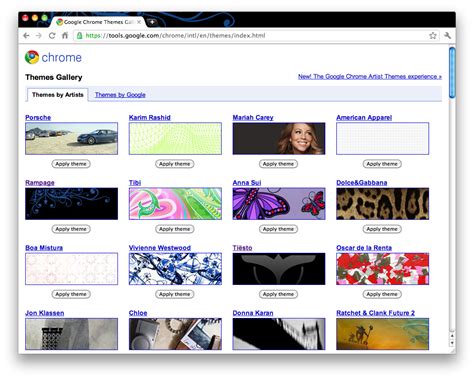Open the Dolce&Gabbana theme link
Viewport: 474px width, 379px height.
tap(362, 183)
